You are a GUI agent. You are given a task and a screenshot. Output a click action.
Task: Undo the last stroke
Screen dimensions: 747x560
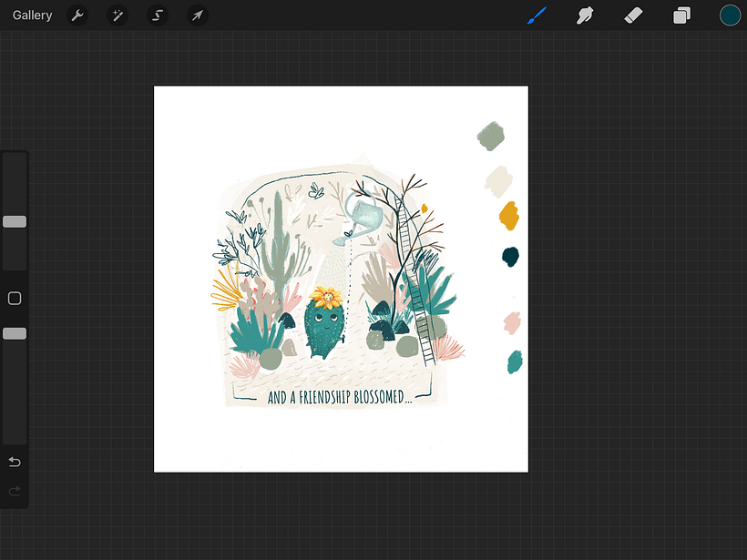pyautogui.click(x=14, y=462)
